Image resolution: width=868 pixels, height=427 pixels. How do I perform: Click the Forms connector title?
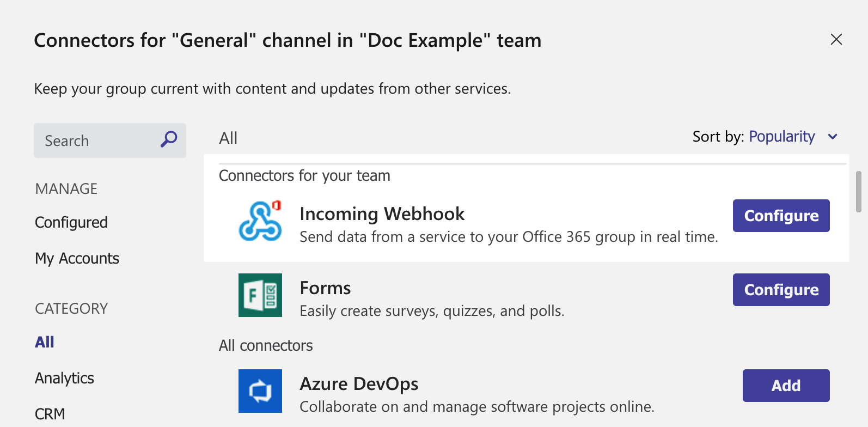point(325,288)
